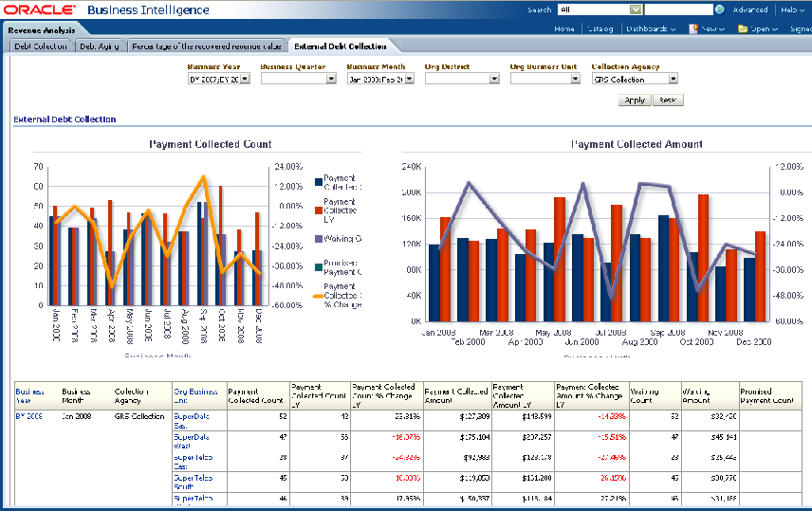
Task: Click the BY 2008 link in table
Action: pyautogui.click(x=29, y=416)
